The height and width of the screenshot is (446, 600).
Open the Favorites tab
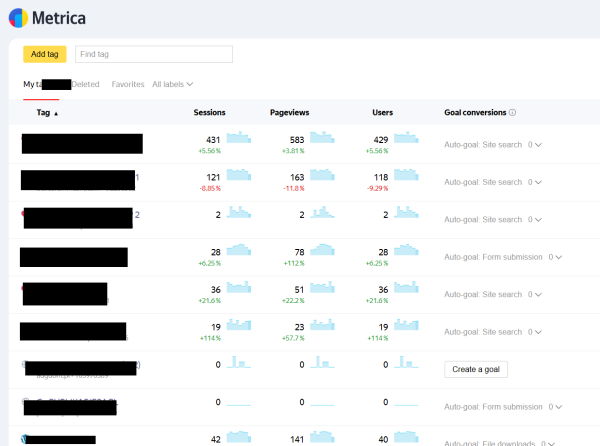128,84
